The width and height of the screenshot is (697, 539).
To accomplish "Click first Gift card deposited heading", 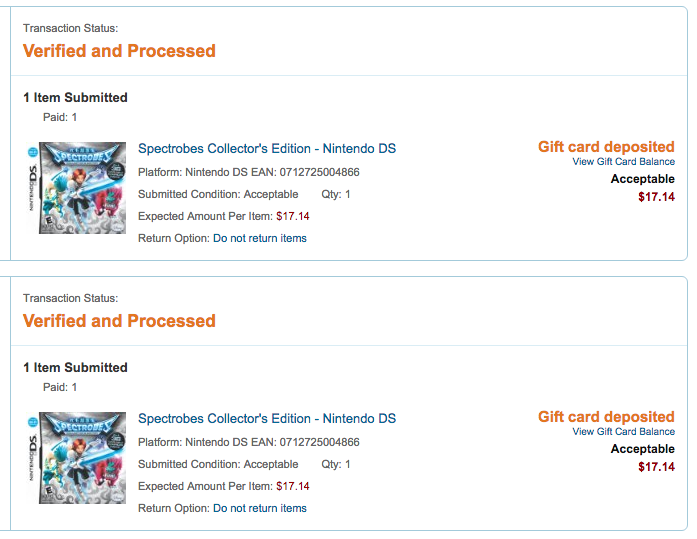I will [x=606, y=147].
